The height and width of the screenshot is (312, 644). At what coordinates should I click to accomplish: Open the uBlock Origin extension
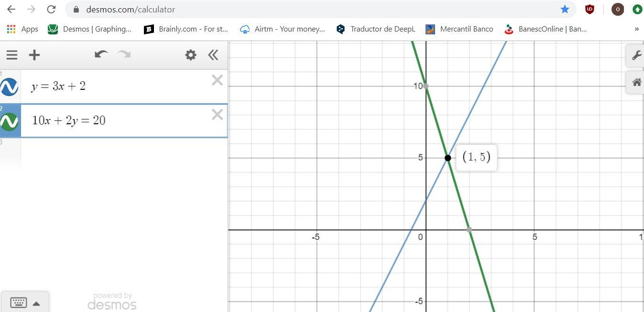[x=590, y=9]
